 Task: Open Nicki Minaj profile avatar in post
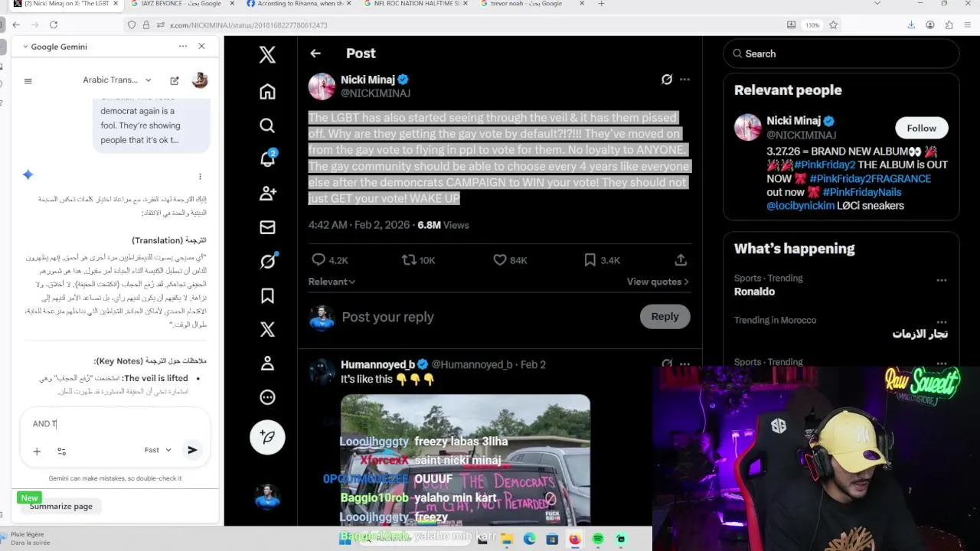coord(322,86)
